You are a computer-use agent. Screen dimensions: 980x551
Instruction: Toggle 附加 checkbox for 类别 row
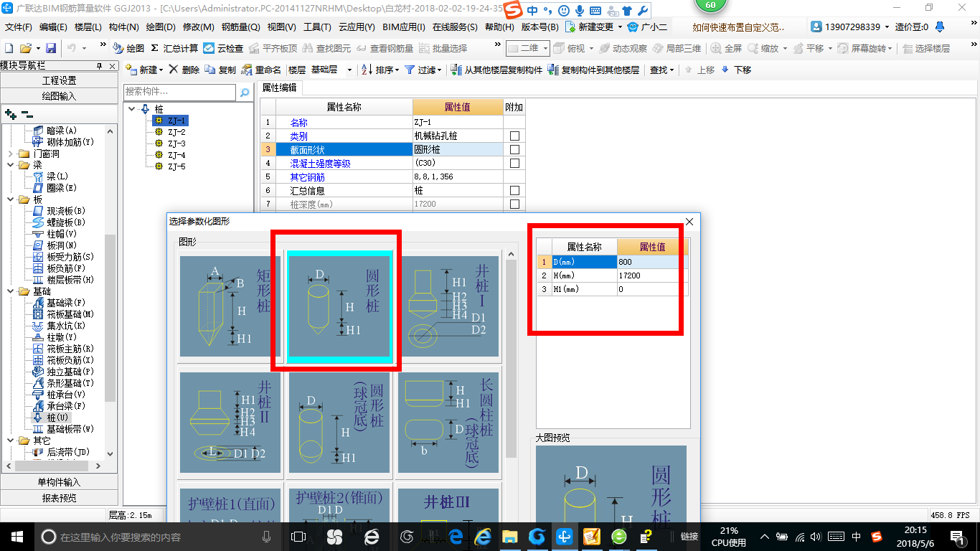(x=514, y=136)
